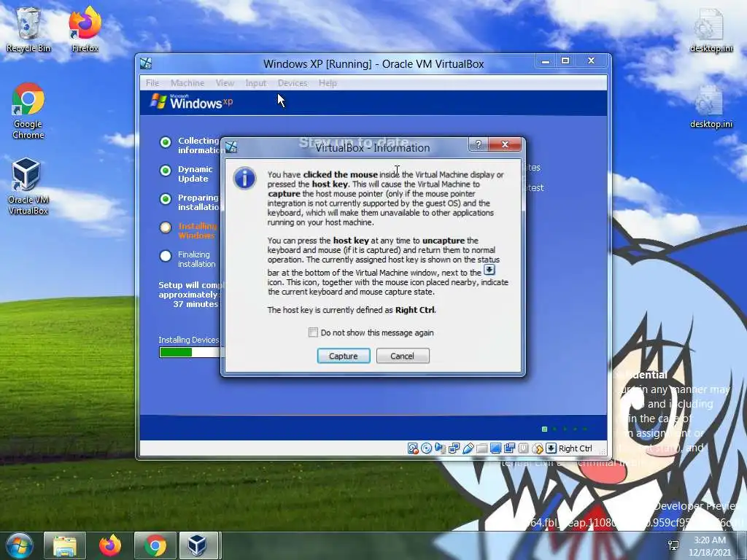The height and width of the screenshot is (560, 747).
Task: Open the Devices menu
Action: pyautogui.click(x=293, y=83)
